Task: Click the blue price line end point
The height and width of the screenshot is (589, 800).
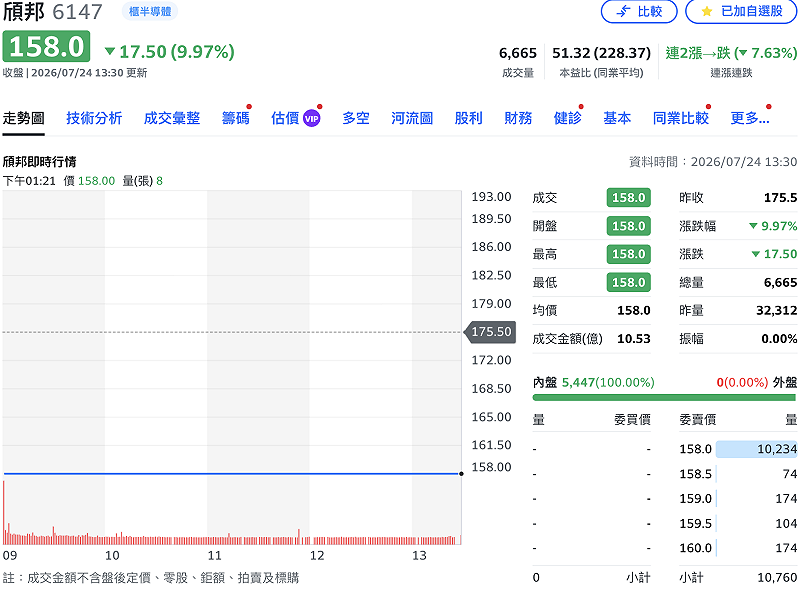Action: click(461, 474)
